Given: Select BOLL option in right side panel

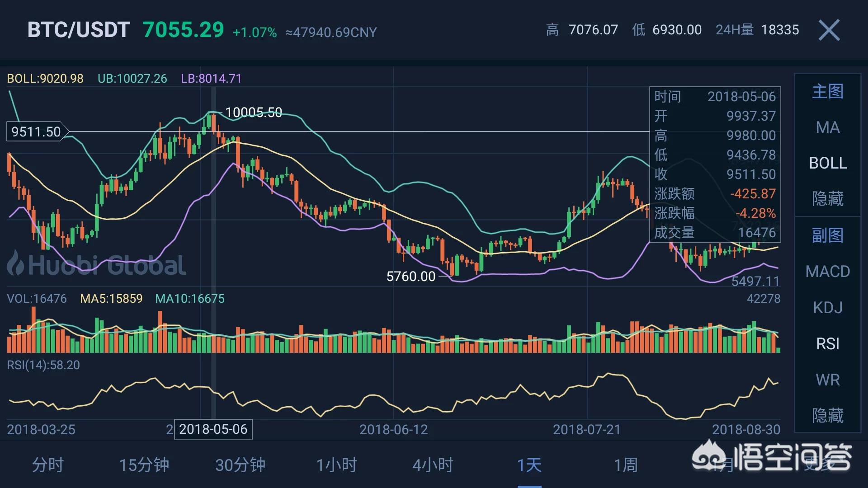Looking at the screenshot, I should point(828,163).
